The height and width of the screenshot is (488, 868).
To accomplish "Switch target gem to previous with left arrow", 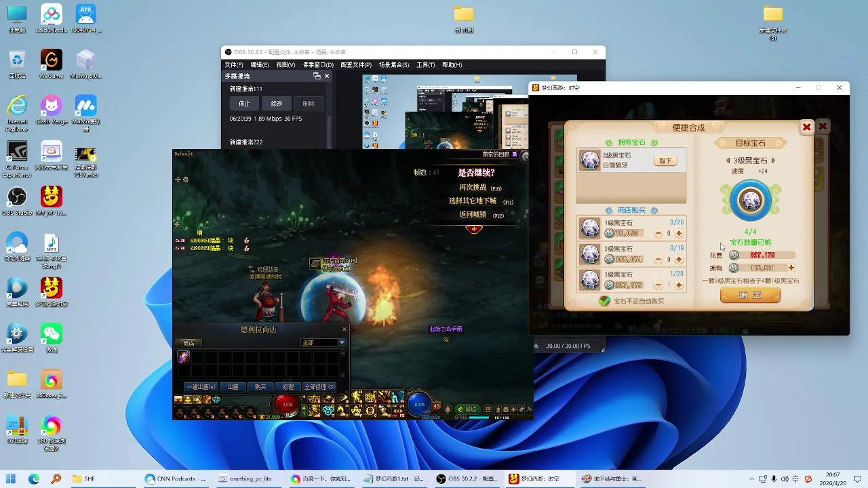I will 728,161.
